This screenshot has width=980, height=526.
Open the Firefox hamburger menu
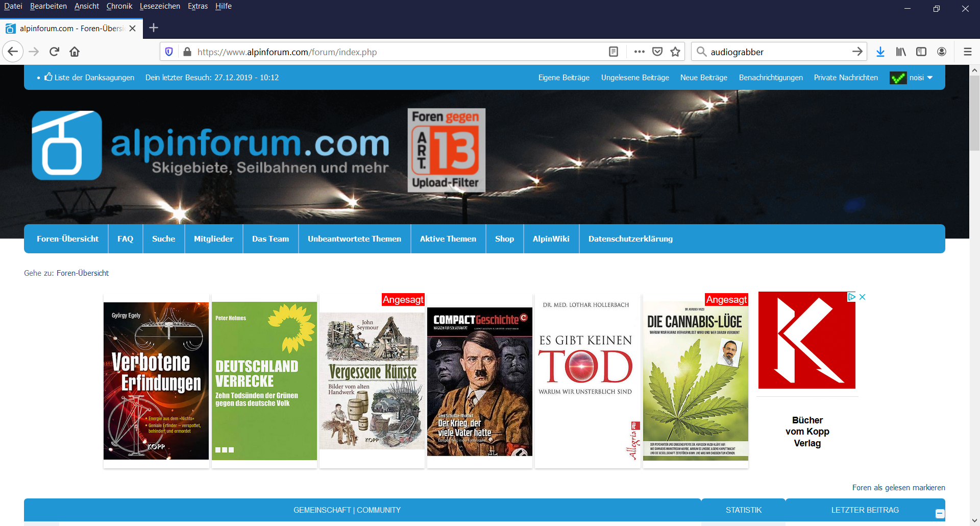(x=967, y=52)
